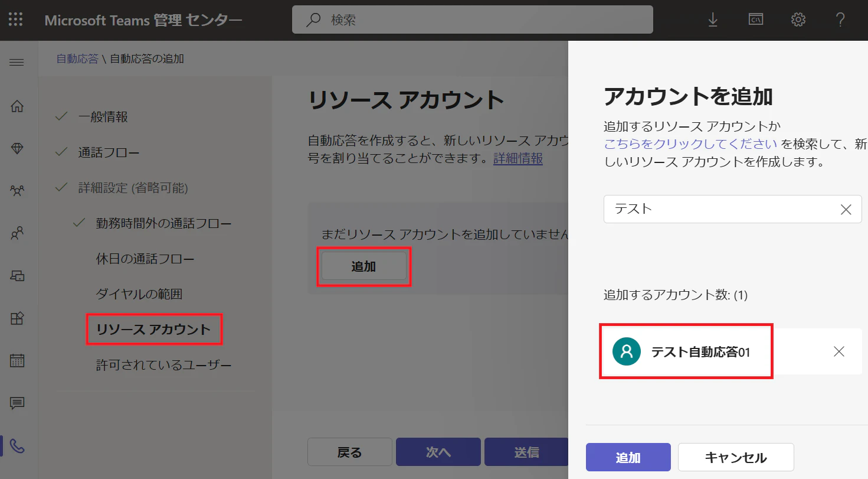Image resolution: width=868 pixels, height=479 pixels.
Task: Open Cloud Shell from the top bar
Action: click(x=756, y=19)
